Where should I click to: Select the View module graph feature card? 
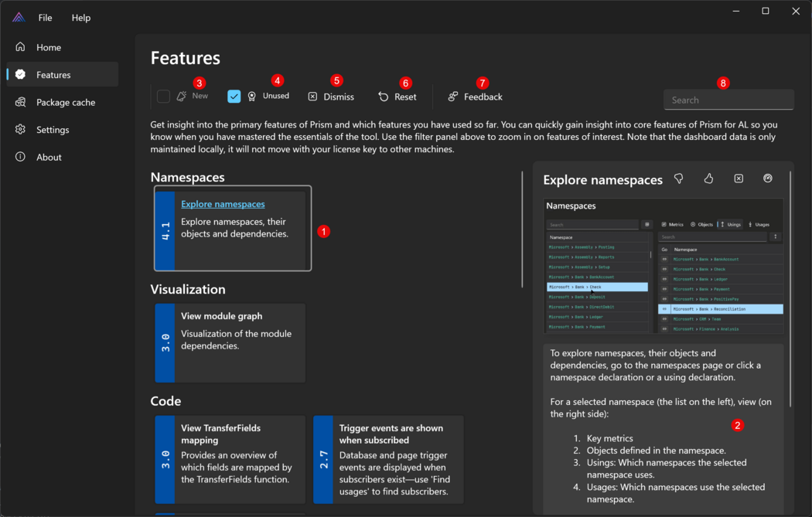pos(230,342)
